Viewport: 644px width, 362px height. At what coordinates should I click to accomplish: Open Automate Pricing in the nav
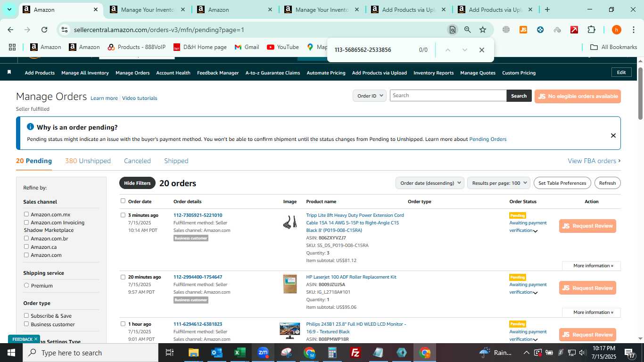click(326, 73)
